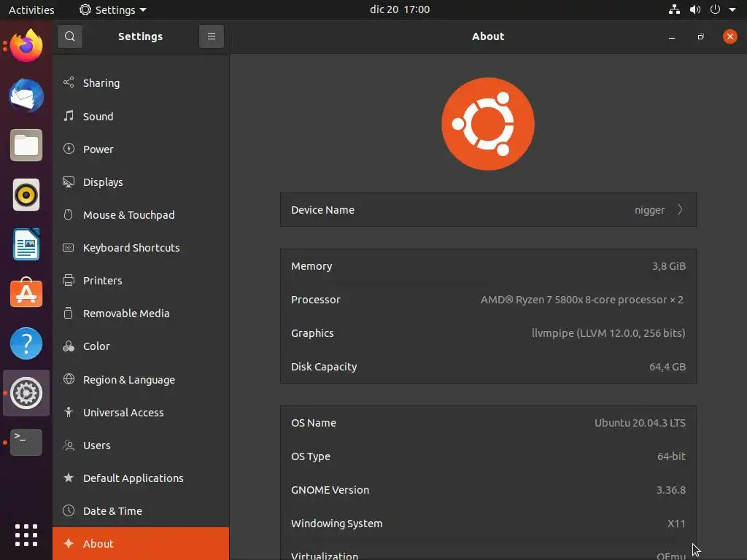
Task: Open the network status icon in top bar
Action: point(674,9)
